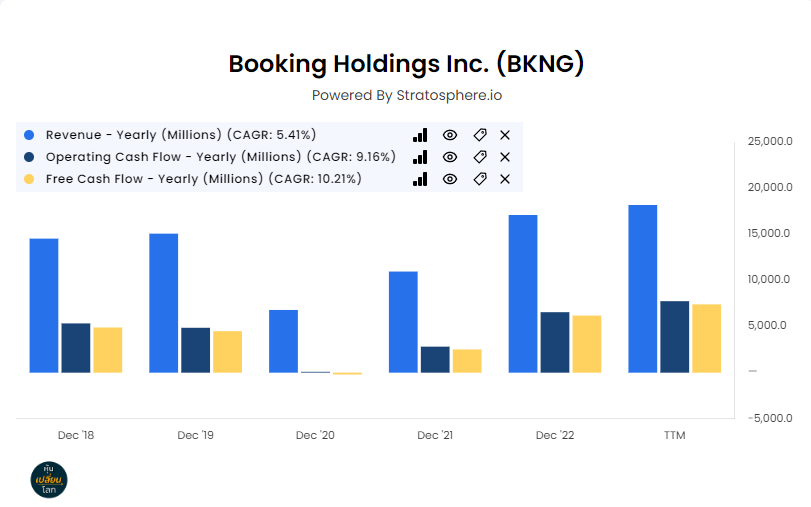Click the 10,000.0 y-axis value
Viewport: 811px width, 507px height.
click(769, 279)
